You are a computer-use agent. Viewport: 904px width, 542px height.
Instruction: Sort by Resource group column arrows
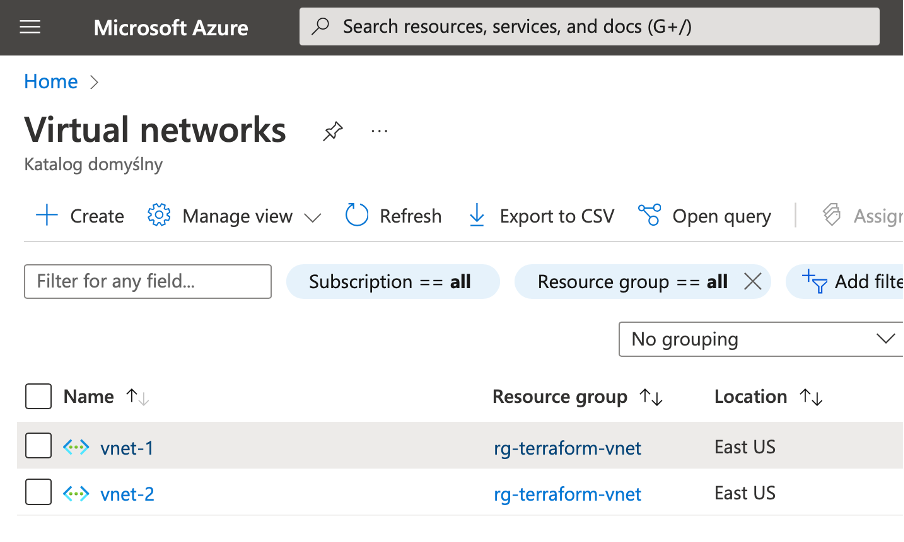pos(651,397)
